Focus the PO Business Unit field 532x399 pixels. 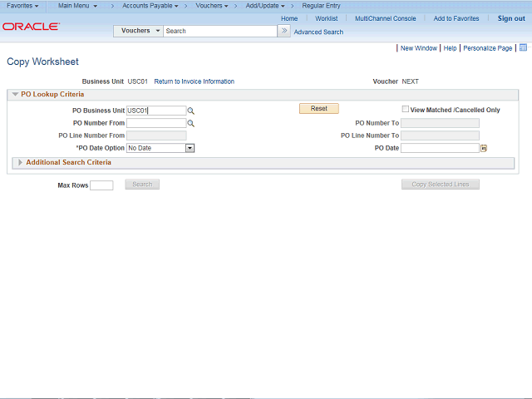click(156, 111)
